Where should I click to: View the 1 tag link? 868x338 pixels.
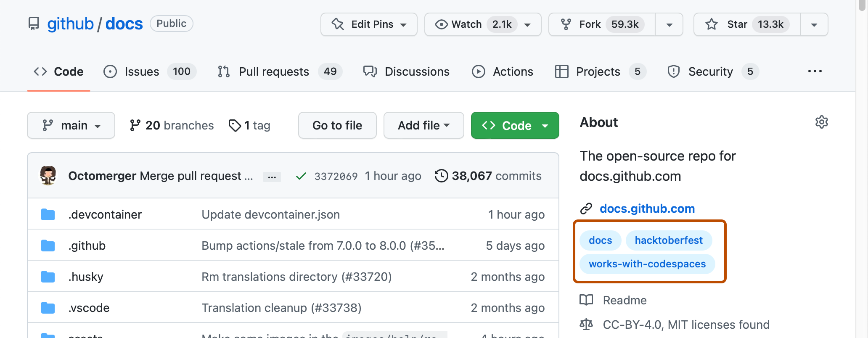click(250, 125)
